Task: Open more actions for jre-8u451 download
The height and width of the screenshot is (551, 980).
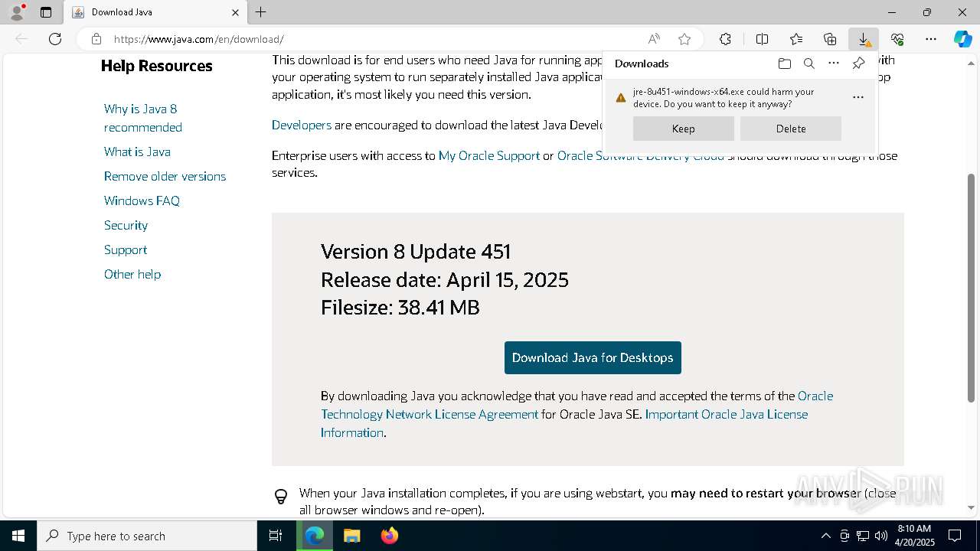Action: pos(858,97)
